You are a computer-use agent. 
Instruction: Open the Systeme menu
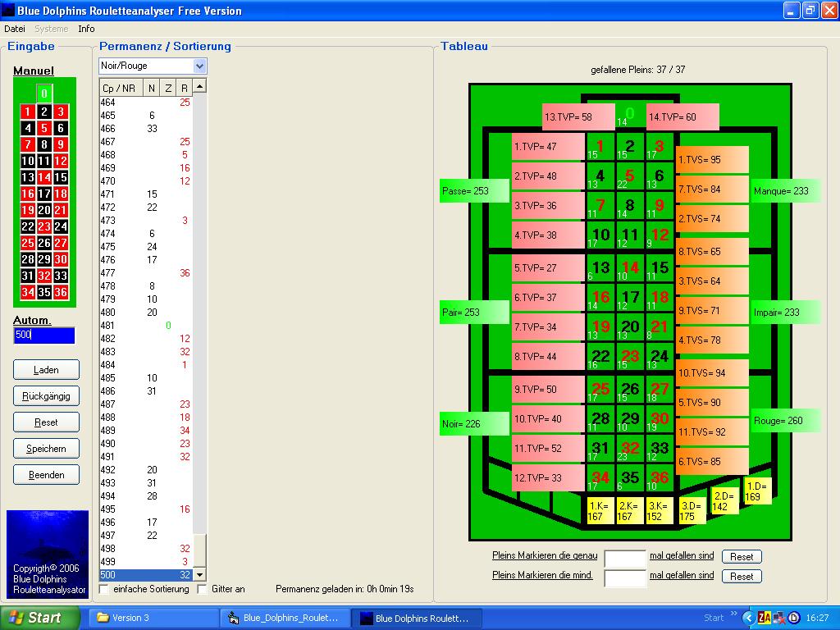[x=52, y=29]
